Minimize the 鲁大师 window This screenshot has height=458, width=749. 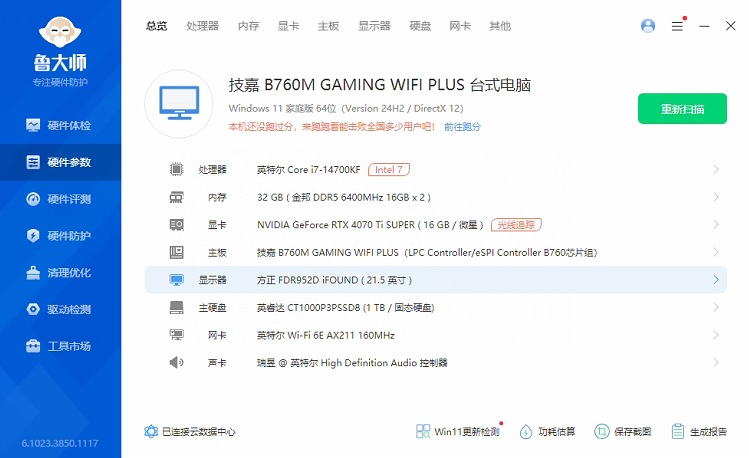point(704,26)
